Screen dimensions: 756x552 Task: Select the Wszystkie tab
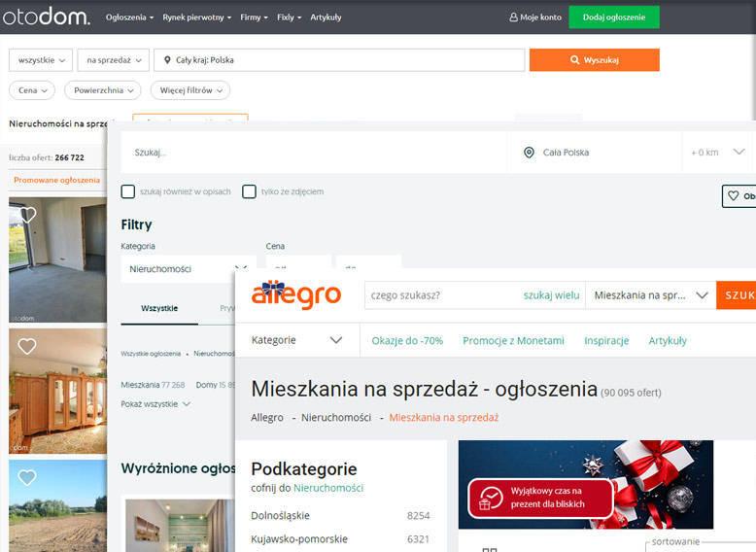pyautogui.click(x=159, y=308)
